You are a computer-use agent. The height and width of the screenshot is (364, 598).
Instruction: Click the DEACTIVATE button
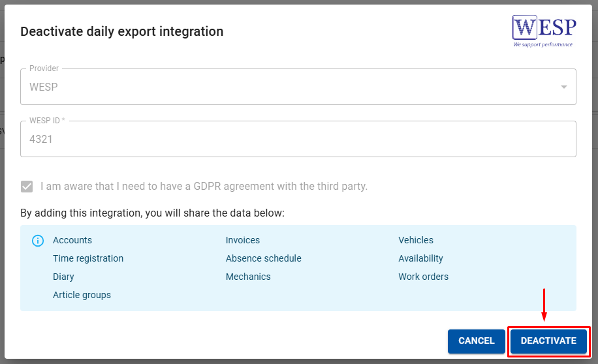coord(548,341)
